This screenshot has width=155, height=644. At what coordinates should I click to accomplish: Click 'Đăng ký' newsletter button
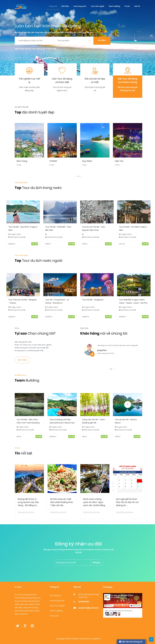96,562
